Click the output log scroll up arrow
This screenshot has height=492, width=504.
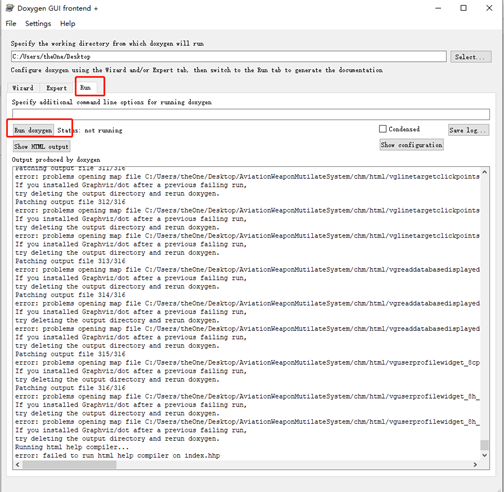[x=485, y=172]
